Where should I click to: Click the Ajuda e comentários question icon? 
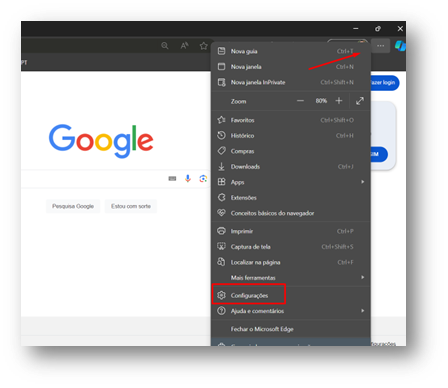click(x=221, y=311)
